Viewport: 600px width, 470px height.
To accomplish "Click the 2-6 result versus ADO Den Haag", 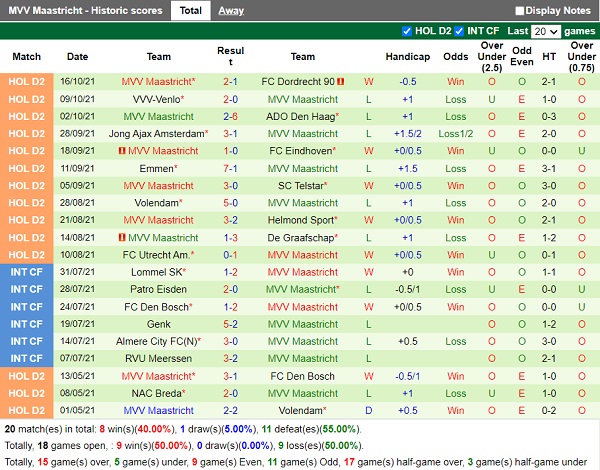I will (x=230, y=116).
